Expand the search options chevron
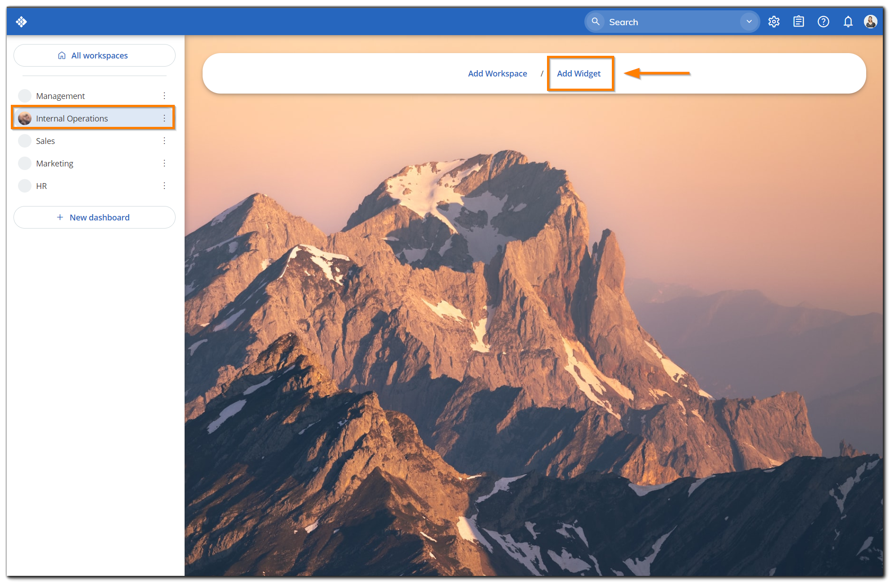Viewport: 895px width, 588px height. coord(748,21)
